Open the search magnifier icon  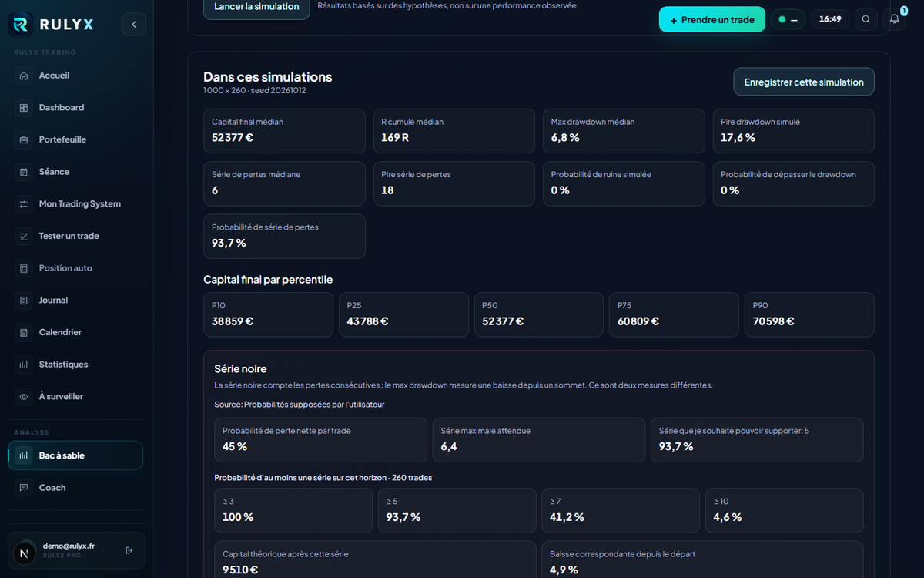coord(866,19)
